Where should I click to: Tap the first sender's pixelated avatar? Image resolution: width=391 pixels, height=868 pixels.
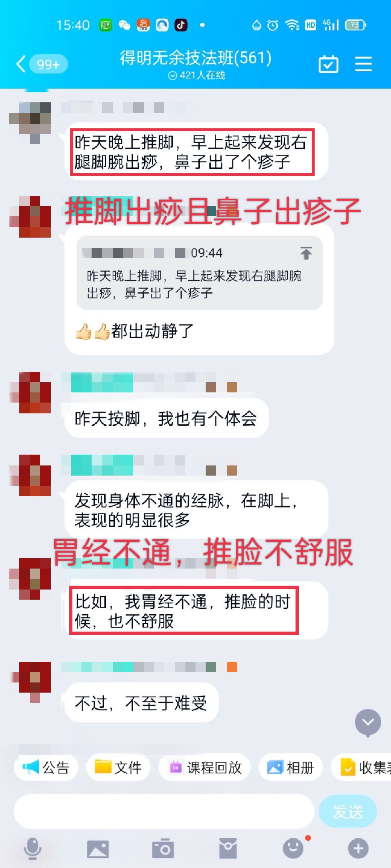coord(30,123)
